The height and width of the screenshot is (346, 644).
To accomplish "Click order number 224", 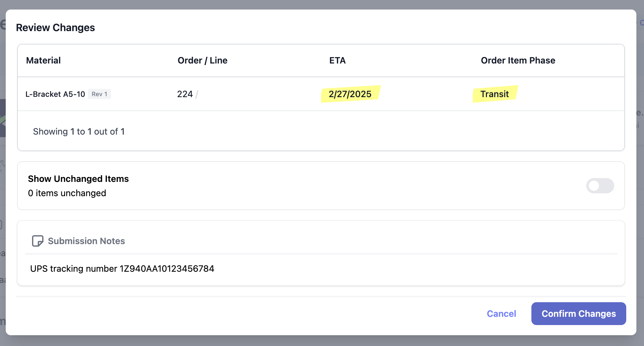I will click(185, 94).
